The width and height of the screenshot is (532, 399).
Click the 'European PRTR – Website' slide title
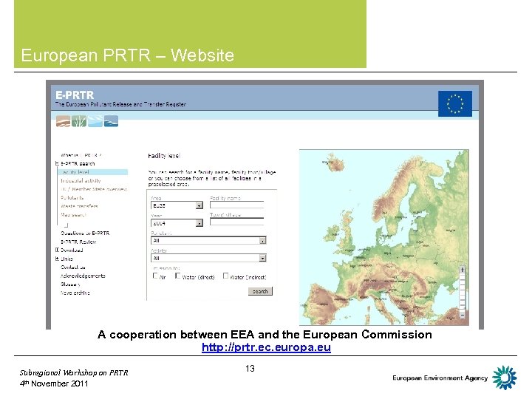[x=128, y=55]
